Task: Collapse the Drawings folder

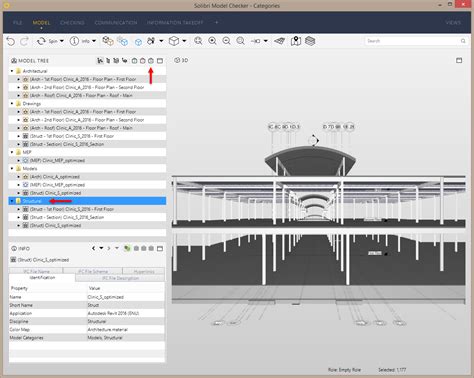Action: click(12, 104)
